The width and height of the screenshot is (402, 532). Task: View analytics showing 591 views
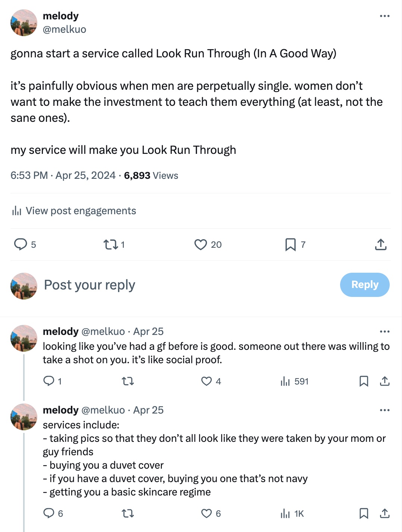294,381
